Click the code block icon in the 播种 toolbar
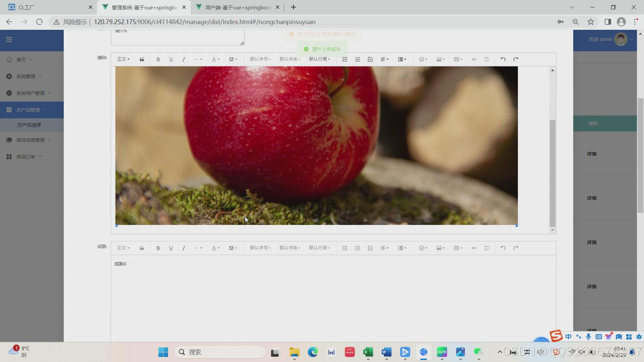 (474, 59)
